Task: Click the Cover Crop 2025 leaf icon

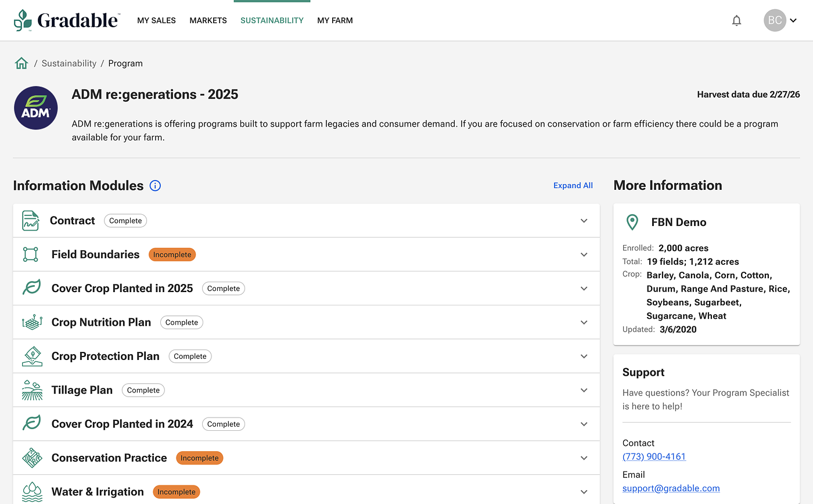Action: [31, 288]
